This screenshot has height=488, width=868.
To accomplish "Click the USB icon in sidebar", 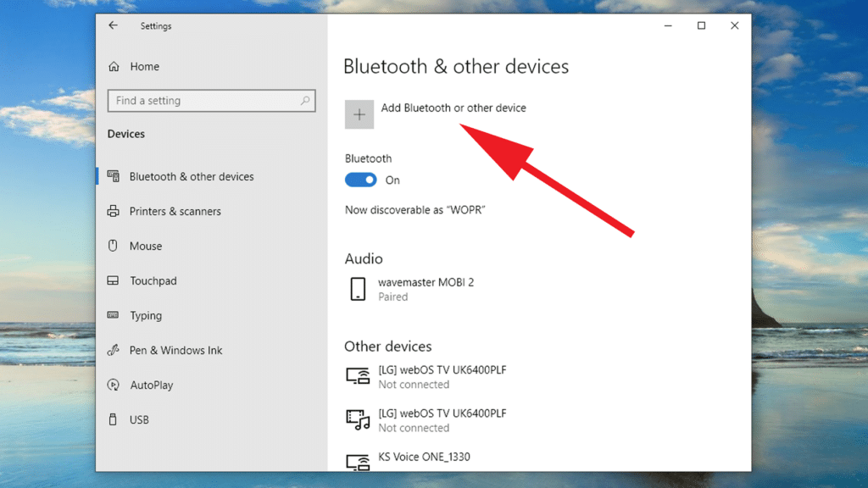I will [113, 419].
